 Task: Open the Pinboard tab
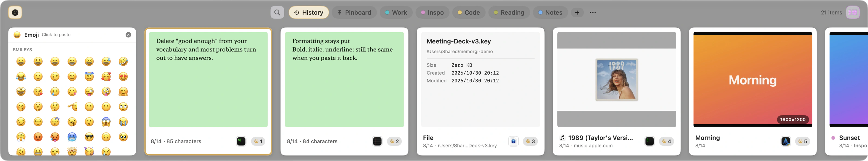tap(354, 12)
